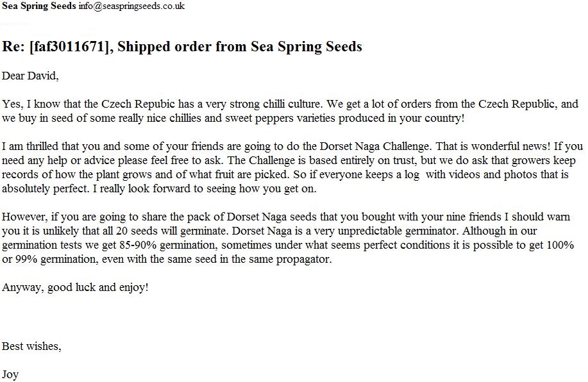Viewport: 588px width, 382px height.
Task: Click the signature name Joy
Action: [10, 374]
